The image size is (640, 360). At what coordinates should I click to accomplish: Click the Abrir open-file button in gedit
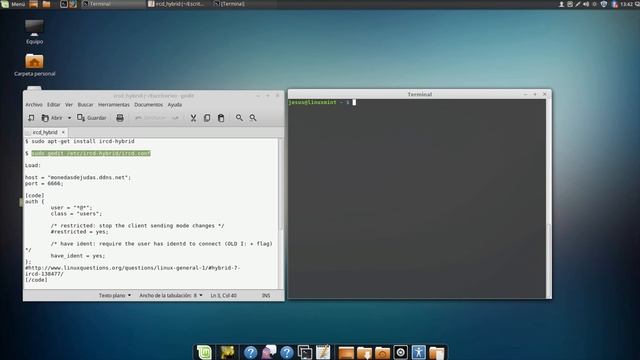(x=52, y=118)
